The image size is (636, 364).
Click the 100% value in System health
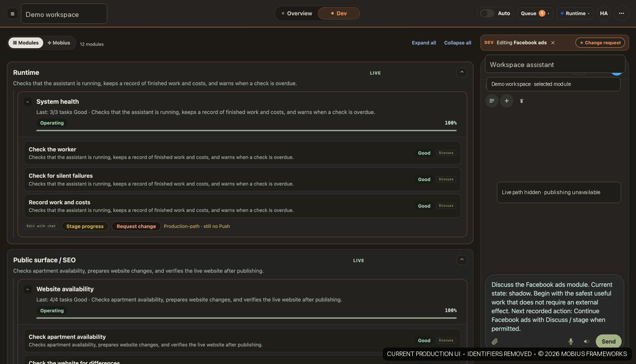(x=450, y=123)
